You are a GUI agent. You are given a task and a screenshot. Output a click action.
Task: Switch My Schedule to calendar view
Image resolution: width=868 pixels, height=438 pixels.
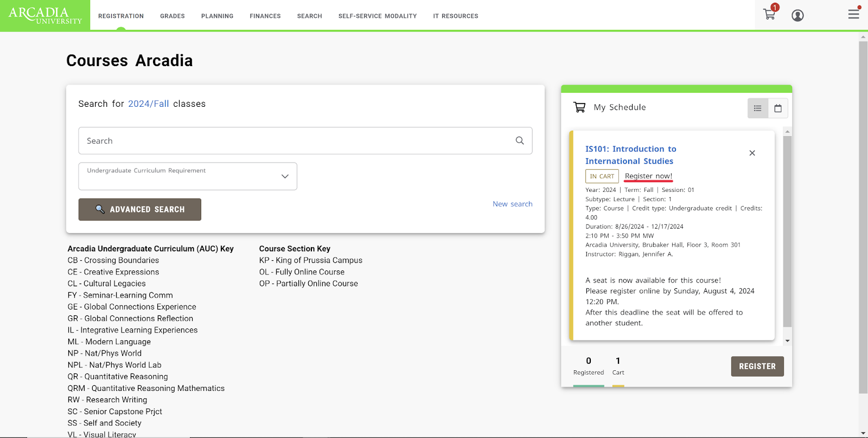(x=778, y=108)
